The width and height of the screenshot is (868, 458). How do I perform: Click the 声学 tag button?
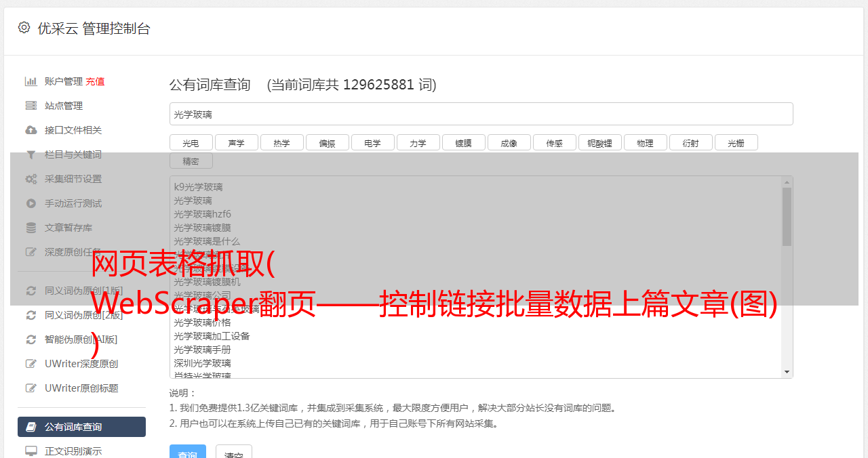coord(236,142)
